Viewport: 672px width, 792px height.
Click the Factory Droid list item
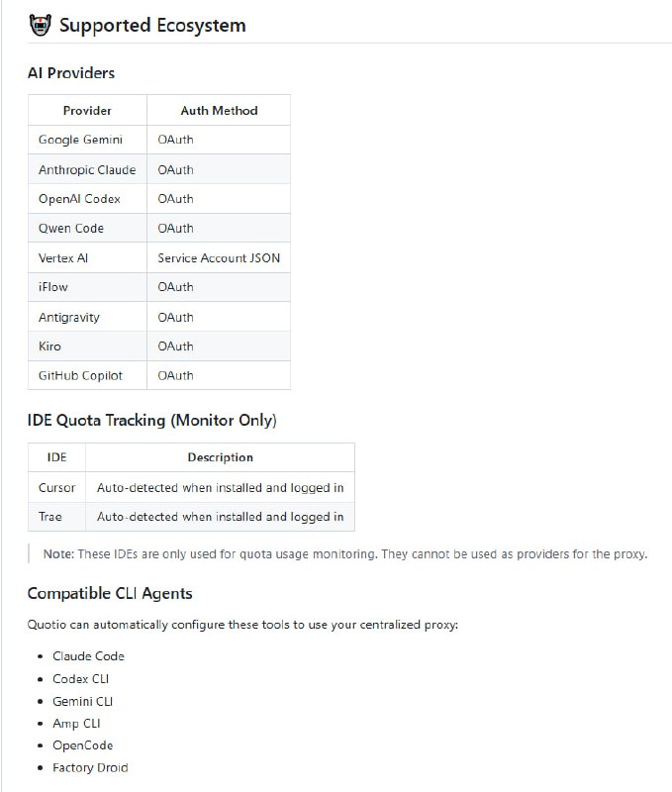[x=90, y=767]
